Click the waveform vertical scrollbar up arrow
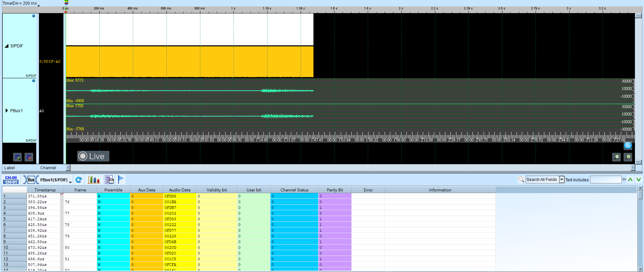Screen dimensions: 644x272 click(638, 16)
